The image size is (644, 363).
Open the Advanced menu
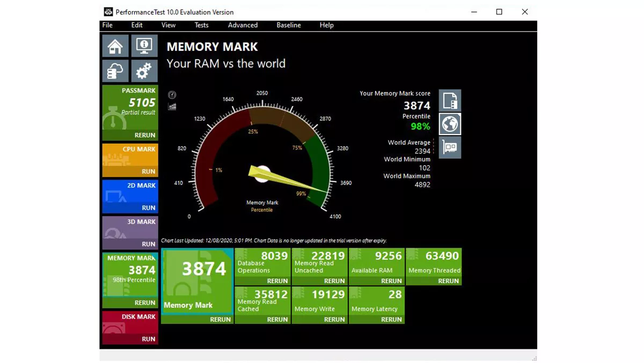coord(243,25)
